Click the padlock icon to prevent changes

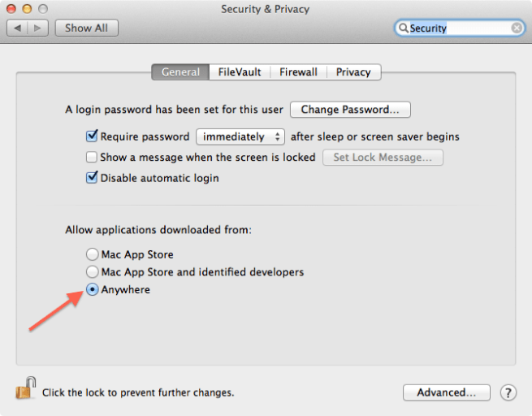[25, 389]
